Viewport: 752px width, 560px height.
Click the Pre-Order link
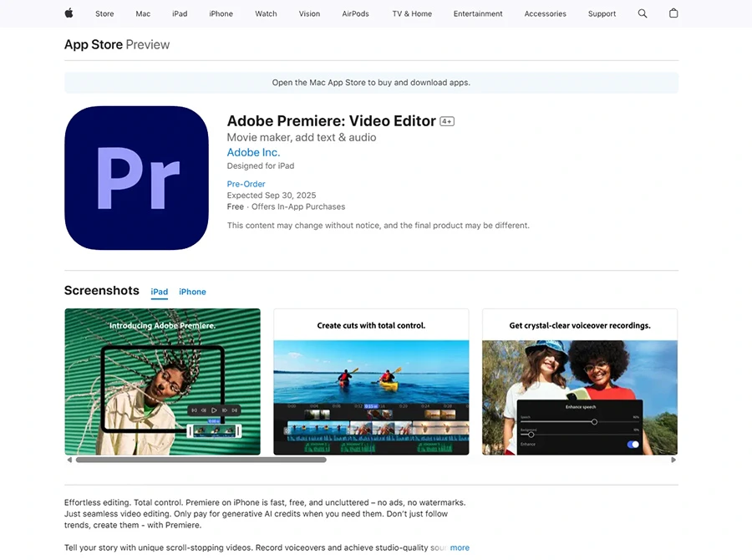click(x=246, y=184)
